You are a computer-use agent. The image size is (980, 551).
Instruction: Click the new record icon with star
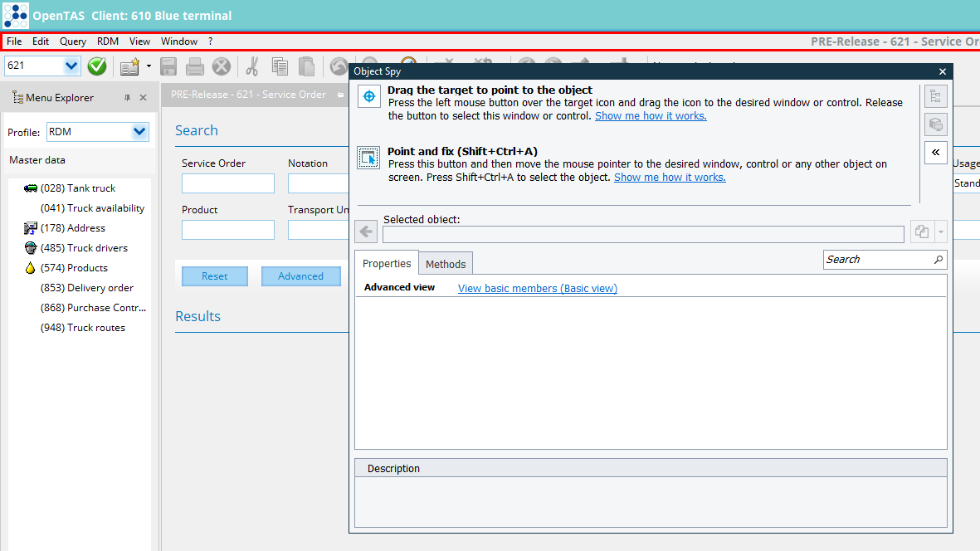pyautogui.click(x=129, y=66)
